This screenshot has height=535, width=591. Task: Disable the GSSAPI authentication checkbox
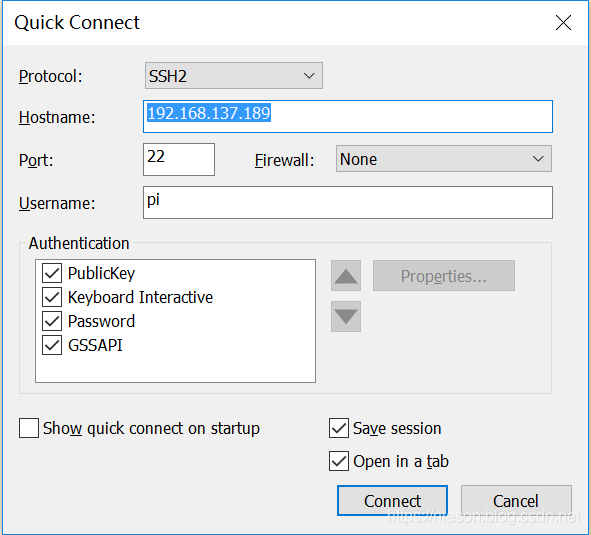point(52,345)
